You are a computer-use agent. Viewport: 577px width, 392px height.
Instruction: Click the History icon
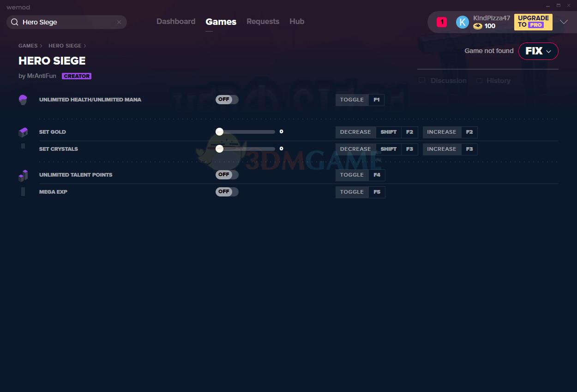(480, 81)
